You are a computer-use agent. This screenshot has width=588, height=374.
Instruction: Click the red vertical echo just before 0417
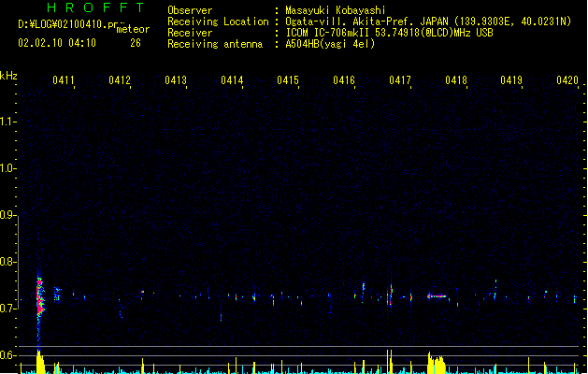pos(390,295)
